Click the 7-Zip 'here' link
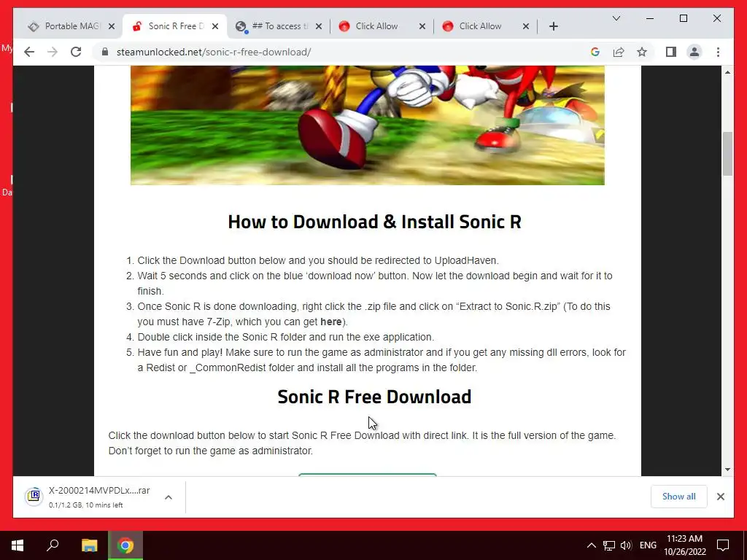The image size is (747, 560). point(330,322)
